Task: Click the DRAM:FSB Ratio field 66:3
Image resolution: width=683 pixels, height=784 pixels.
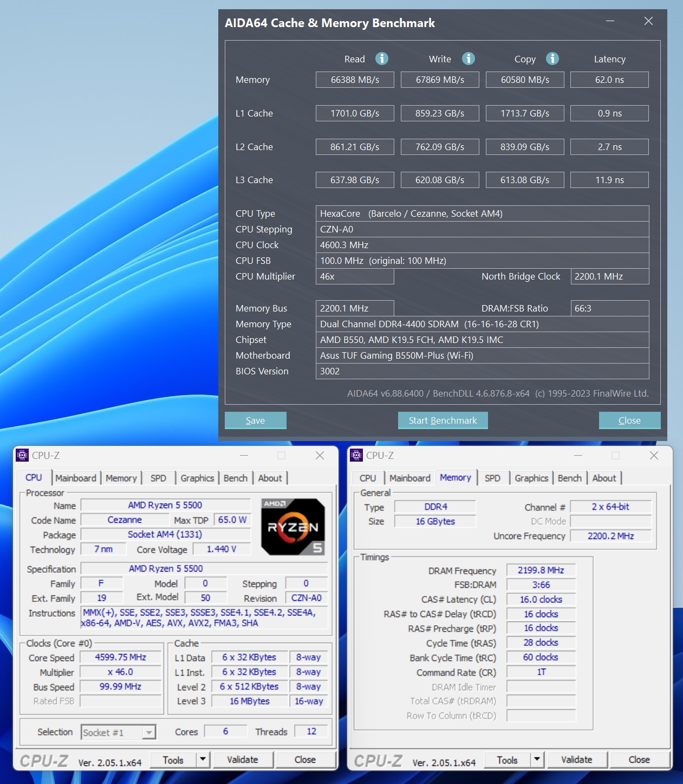Action: [610, 308]
